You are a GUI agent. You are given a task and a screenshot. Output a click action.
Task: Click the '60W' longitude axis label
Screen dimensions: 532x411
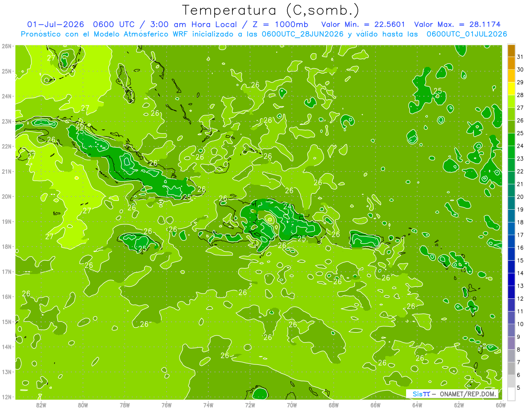click(x=501, y=405)
